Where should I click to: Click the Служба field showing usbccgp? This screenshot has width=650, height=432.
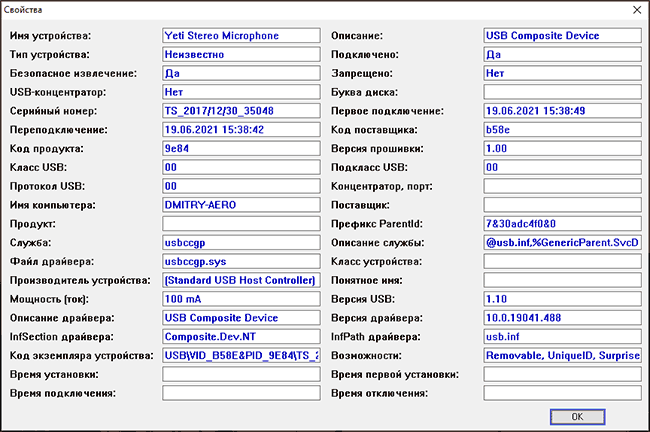(x=241, y=243)
